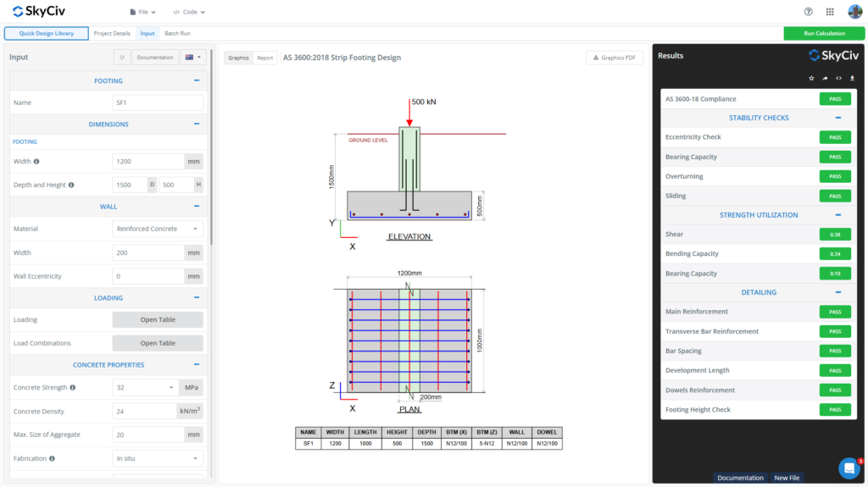The height and width of the screenshot is (487, 868).
Task: Collapse the STRENGTH UTILIZATION results section
Action: [x=838, y=215]
